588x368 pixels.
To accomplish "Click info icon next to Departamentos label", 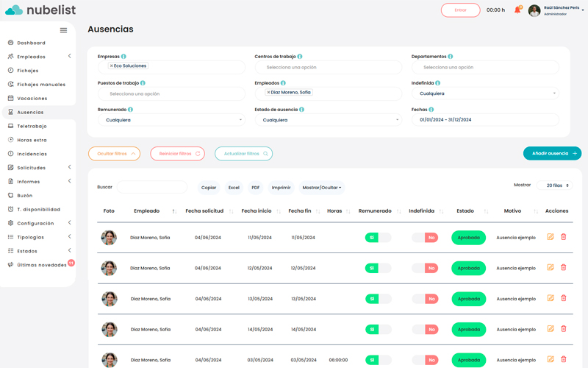I will [x=450, y=57].
